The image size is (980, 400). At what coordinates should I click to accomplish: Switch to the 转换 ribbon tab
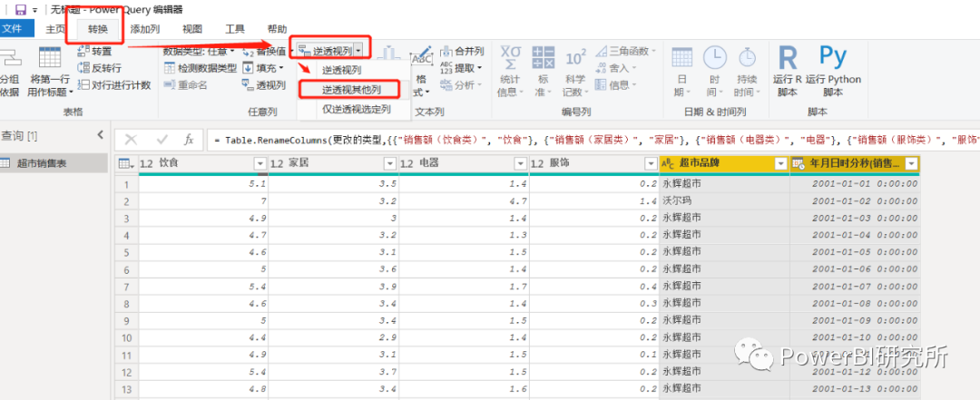(x=97, y=29)
